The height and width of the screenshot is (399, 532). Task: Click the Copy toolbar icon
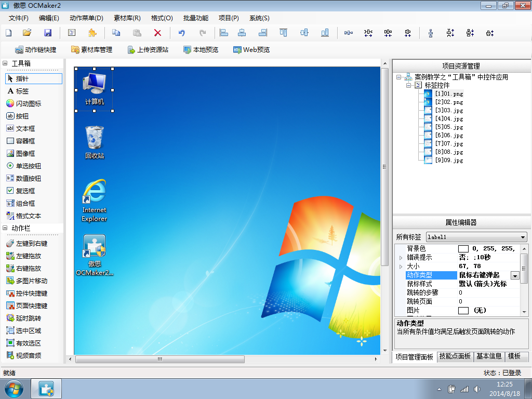[x=116, y=33]
